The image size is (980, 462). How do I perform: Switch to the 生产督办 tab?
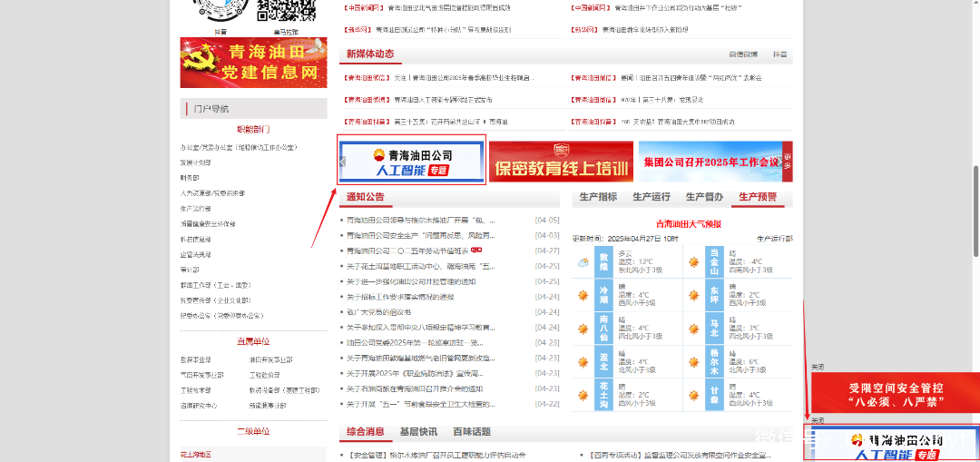(704, 197)
